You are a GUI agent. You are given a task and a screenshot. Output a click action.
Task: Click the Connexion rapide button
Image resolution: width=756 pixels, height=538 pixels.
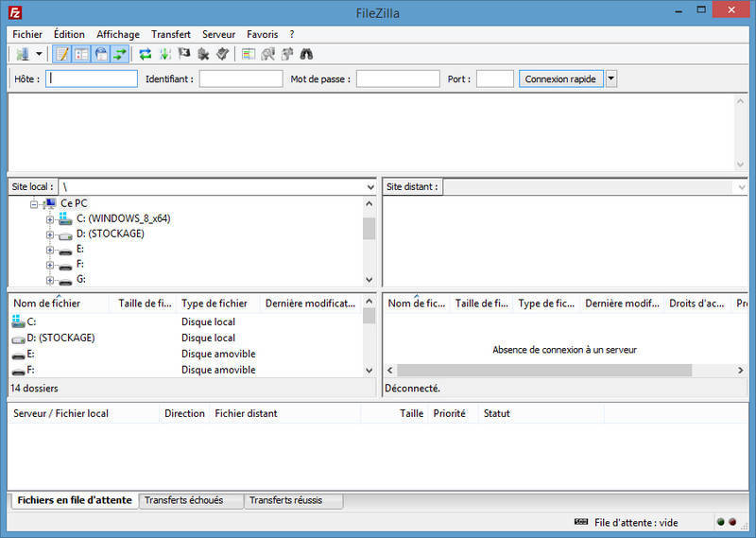pyautogui.click(x=560, y=78)
